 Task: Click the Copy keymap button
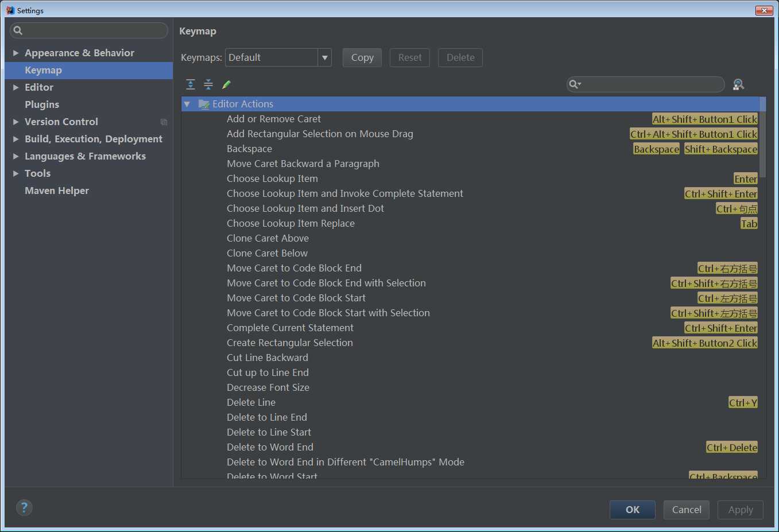tap(362, 57)
